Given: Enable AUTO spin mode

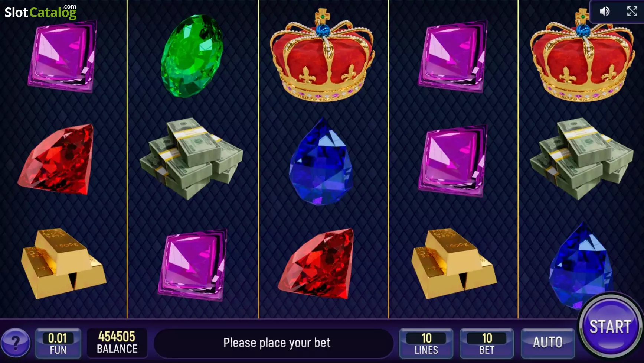Looking at the screenshot, I should click(548, 342).
